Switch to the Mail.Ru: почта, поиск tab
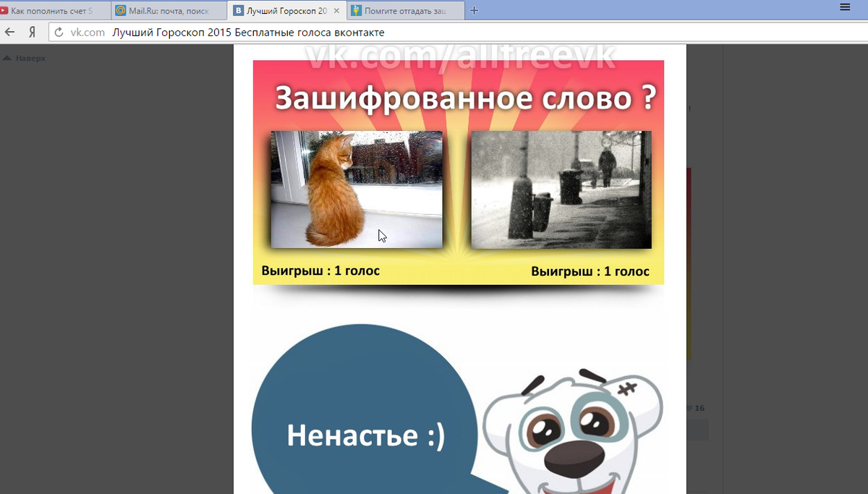The height and width of the screenshot is (494, 868). [170, 11]
